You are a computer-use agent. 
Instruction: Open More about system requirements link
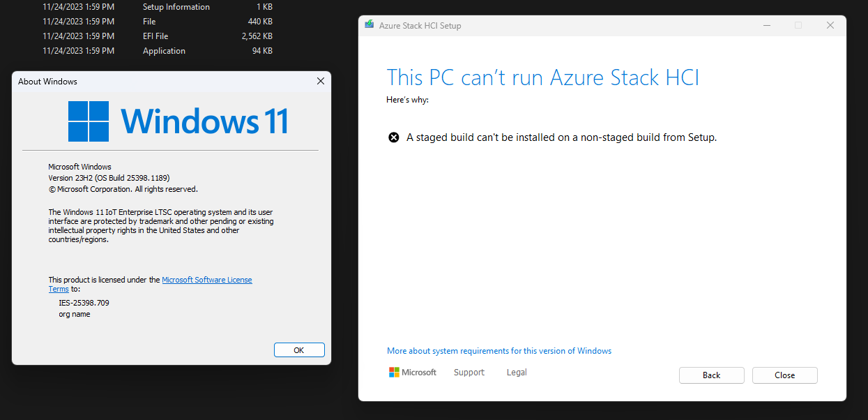click(499, 351)
